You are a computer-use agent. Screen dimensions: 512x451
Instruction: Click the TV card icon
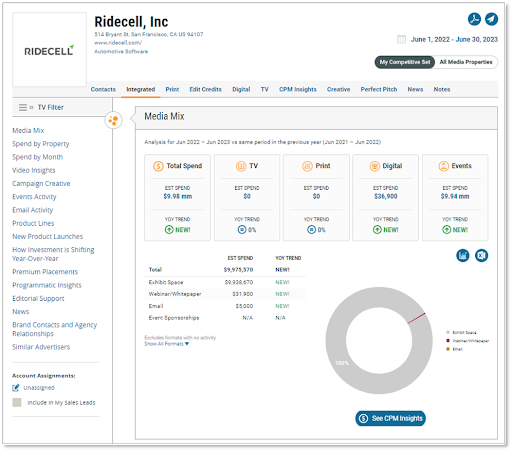pos(241,166)
